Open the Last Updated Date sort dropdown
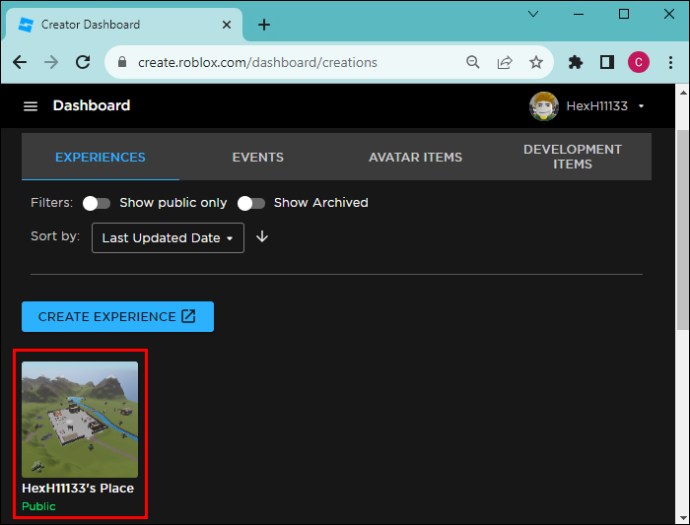The image size is (690, 525). (168, 238)
